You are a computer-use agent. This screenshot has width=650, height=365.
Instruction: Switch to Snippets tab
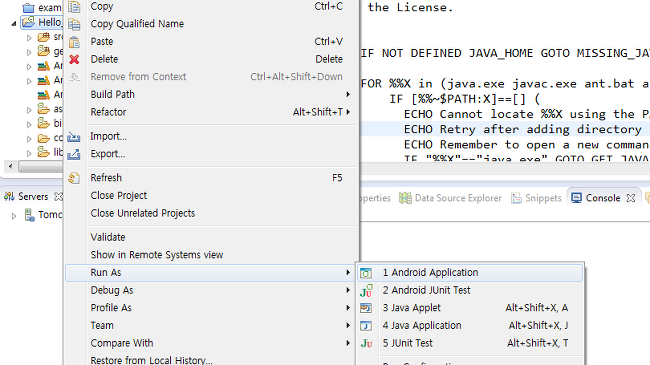point(536,198)
